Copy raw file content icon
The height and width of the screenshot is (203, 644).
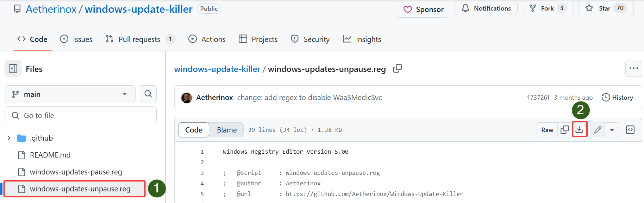564,130
